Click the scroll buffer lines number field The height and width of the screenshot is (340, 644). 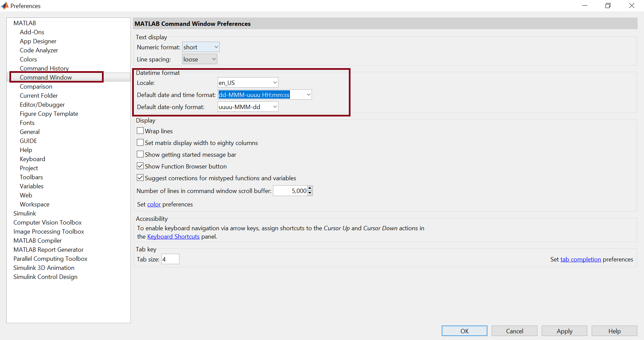pos(290,191)
